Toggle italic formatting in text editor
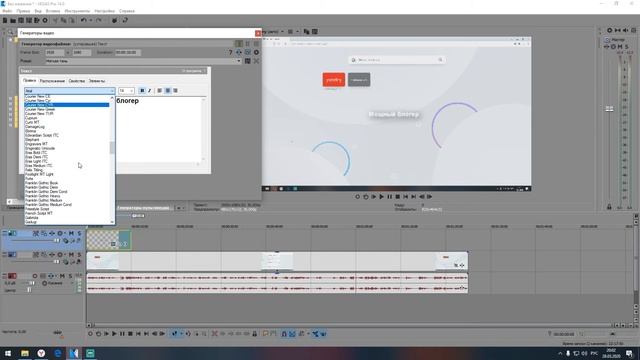This screenshot has width=640, height=360. [x=149, y=91]
